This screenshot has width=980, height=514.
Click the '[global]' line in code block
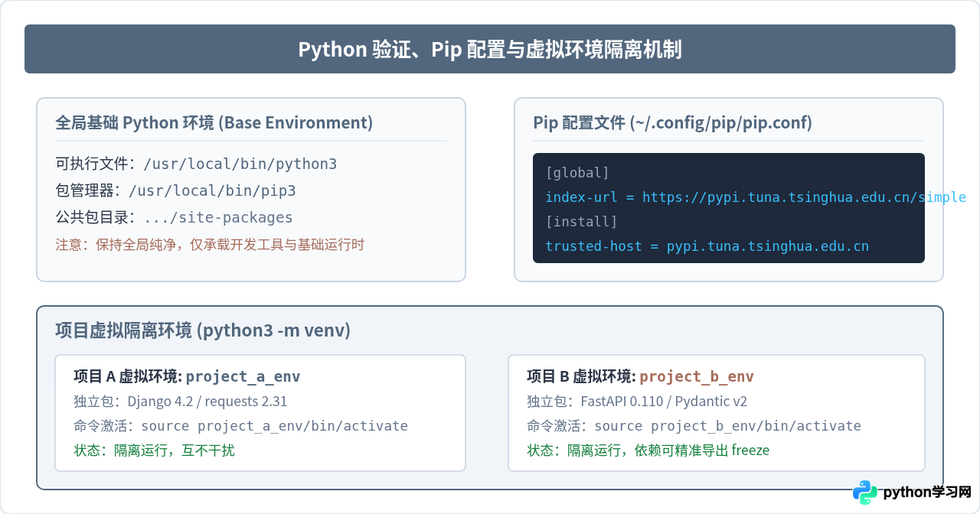click(x=577, y=173)
